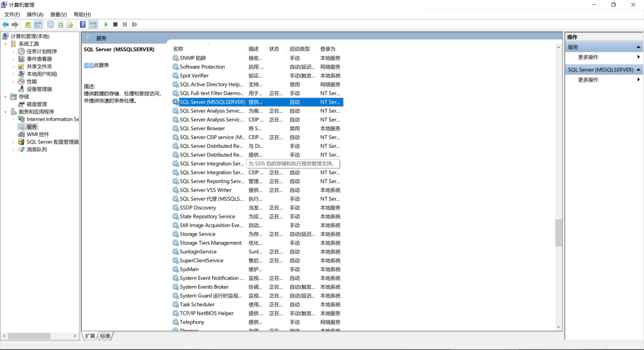Select the Telephony service row

pyautogui.click(x=257, y=322)
